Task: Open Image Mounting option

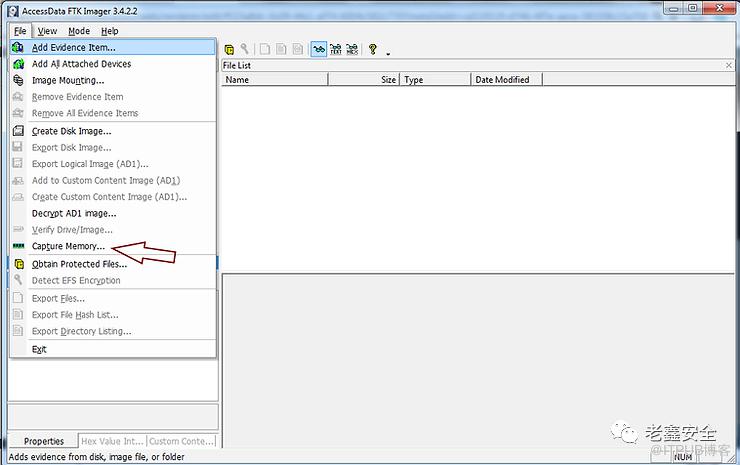Action: tap(67, 80)
